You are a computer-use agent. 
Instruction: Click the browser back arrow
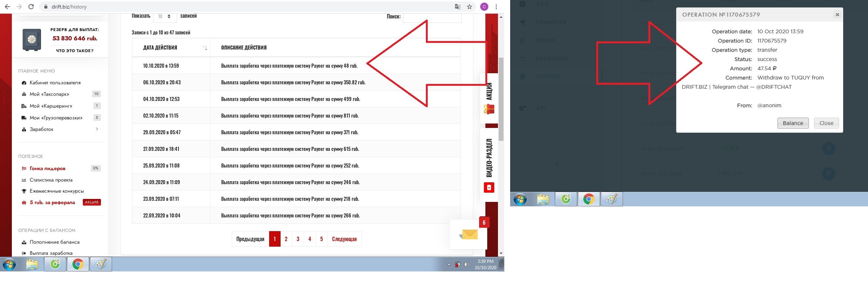7,7
